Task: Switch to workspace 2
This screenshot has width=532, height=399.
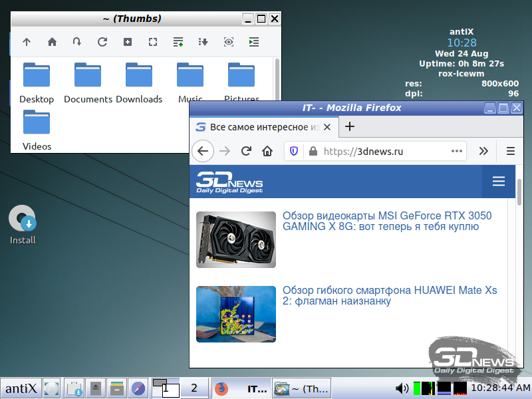Action: pos(194,388)
